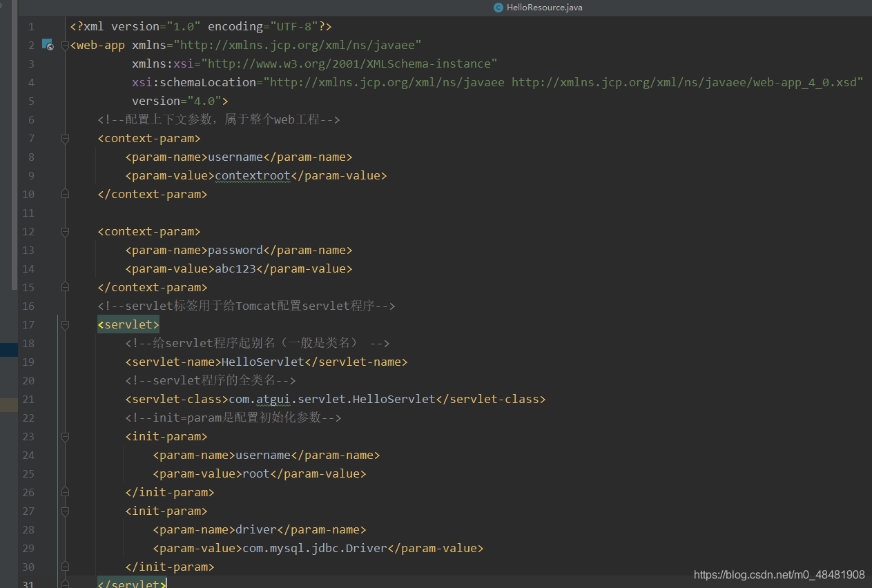Click line number 29 in the gutter

point(28,548)
